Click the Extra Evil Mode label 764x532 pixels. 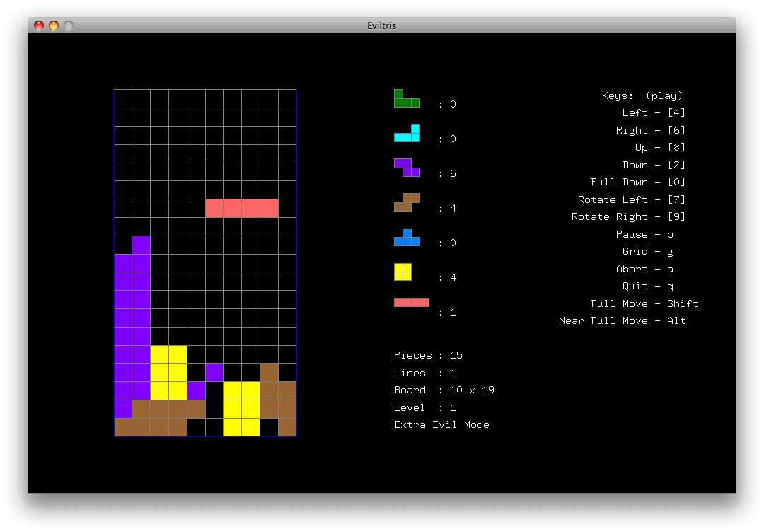pos(441,424)
